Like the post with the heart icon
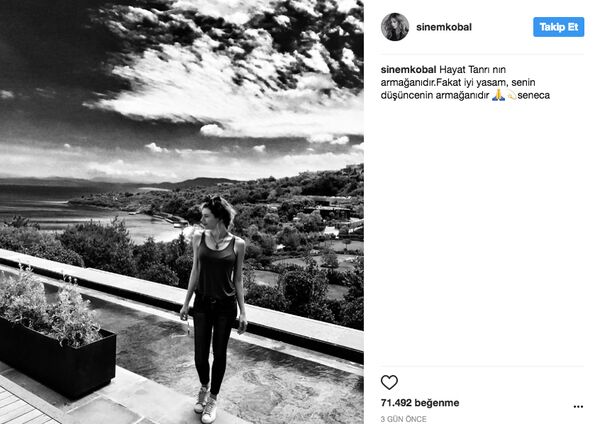 (389, 382)
